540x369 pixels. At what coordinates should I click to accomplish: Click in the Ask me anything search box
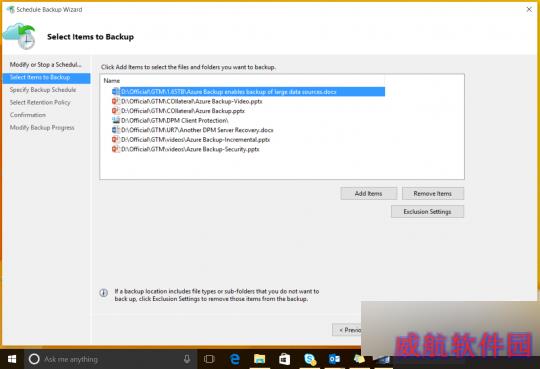110,359
